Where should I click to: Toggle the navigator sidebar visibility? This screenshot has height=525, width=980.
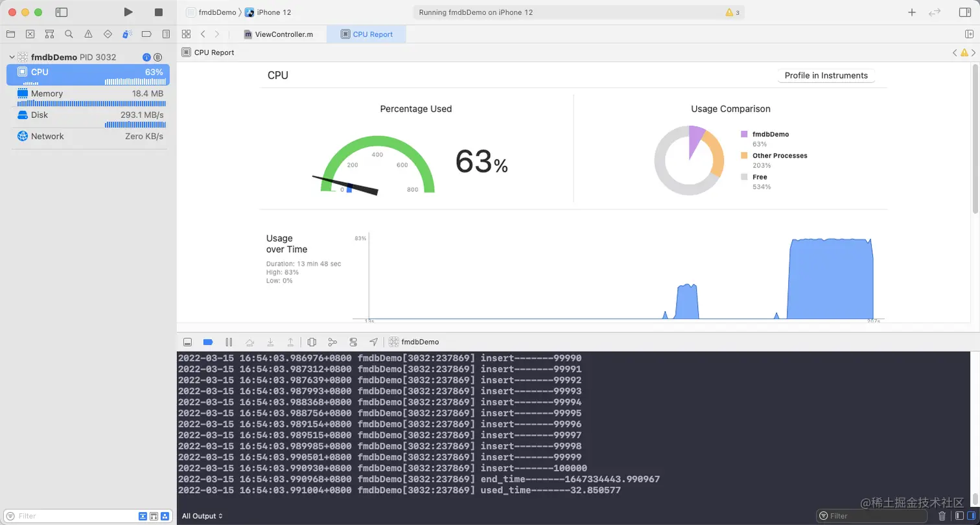coord(62,12)
